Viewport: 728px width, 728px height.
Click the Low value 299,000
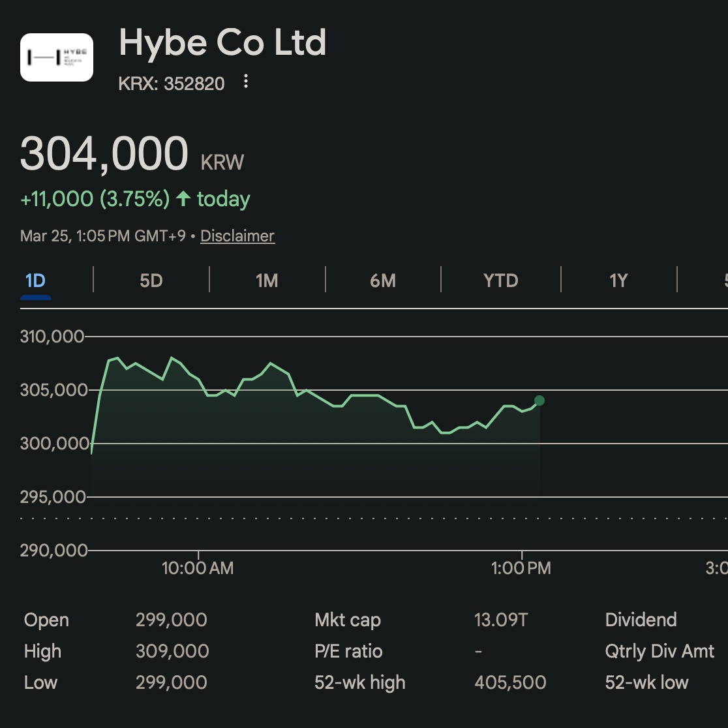(172, 682)
